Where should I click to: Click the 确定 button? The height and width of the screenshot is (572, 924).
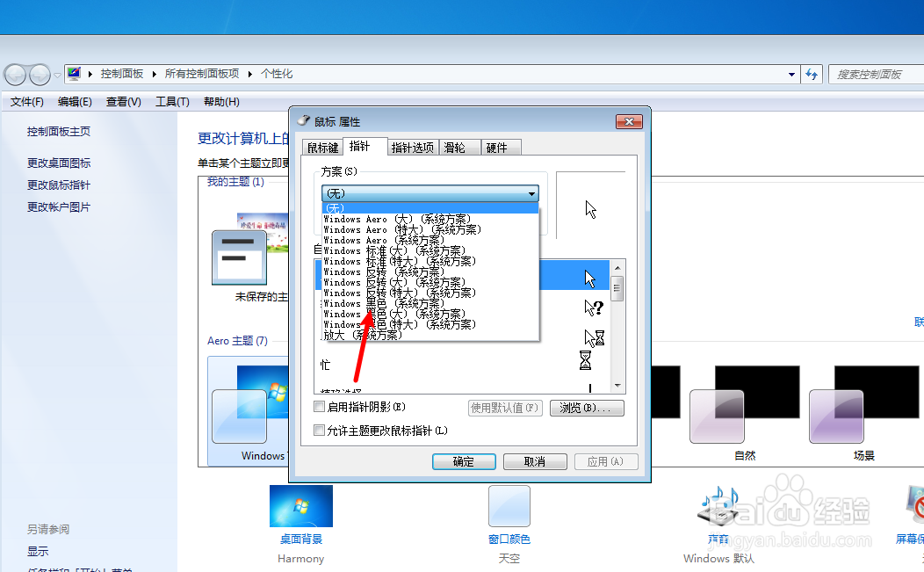point(464,461)
